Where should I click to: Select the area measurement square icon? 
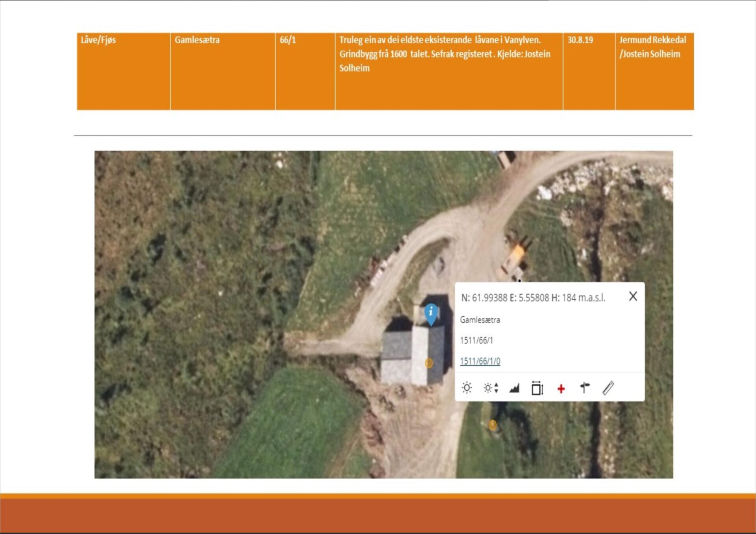tap(537, 388)
